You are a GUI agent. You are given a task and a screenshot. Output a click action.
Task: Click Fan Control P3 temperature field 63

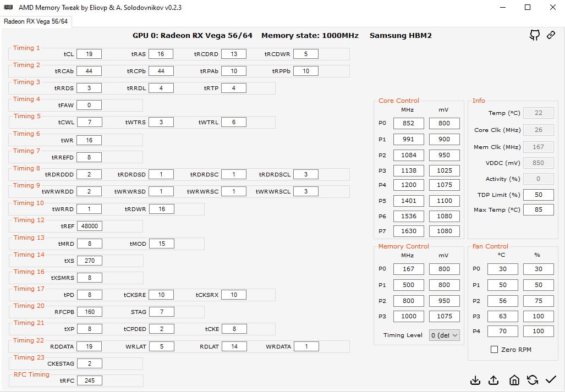pyautogui.click(x=503, y=316)
